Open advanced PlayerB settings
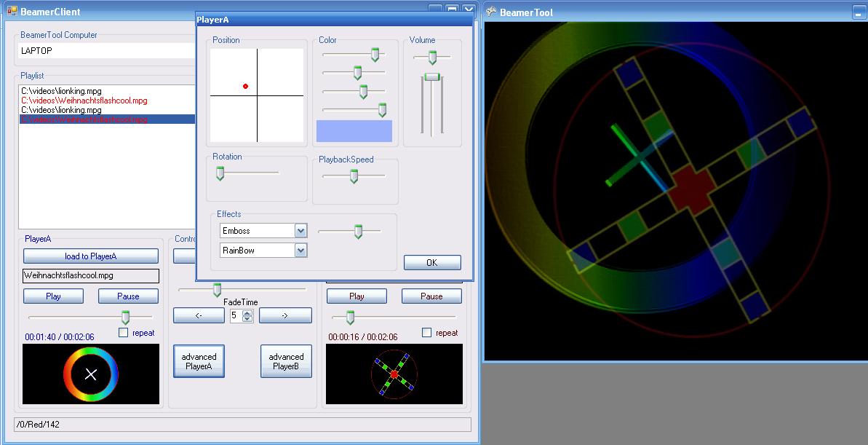 pyautogui.click(x=286, y=361)
